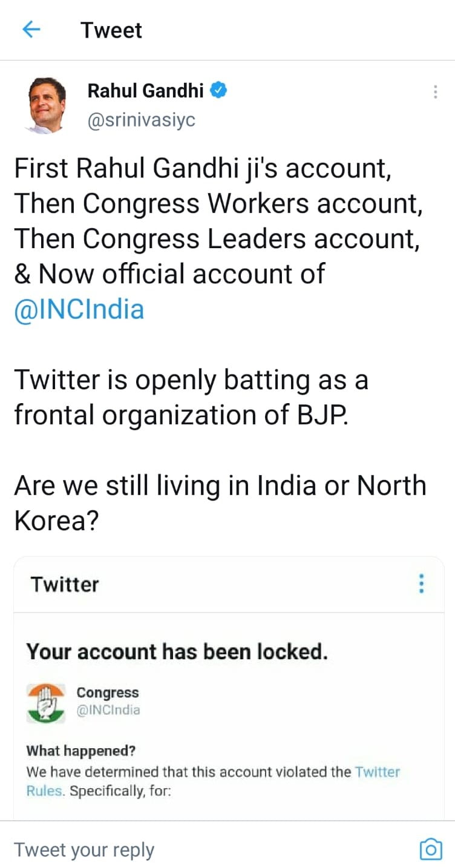Click 'Your account has been locked' heading

(x=177, y=651)
